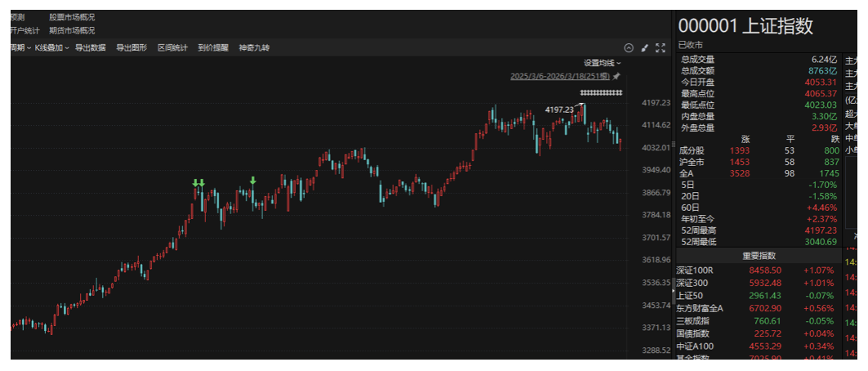This screenshot has width=868, height=371.
Task: Click the 导出数据 export data button
Action: tap(90, 48)
